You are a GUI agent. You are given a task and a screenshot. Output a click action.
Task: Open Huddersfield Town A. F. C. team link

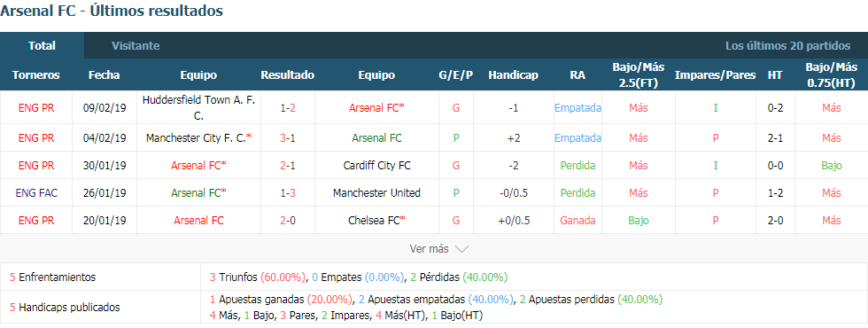(198, 108)
